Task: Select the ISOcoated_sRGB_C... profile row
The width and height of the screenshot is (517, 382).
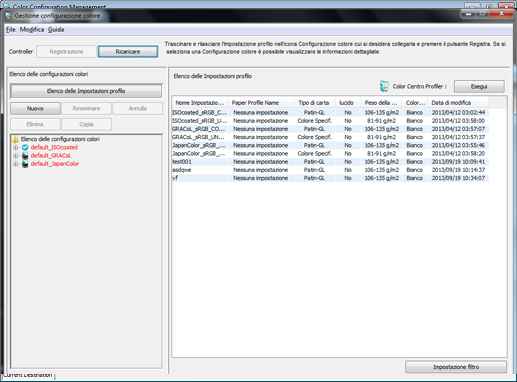Action: pyautogui.click(x=330, y=113)
